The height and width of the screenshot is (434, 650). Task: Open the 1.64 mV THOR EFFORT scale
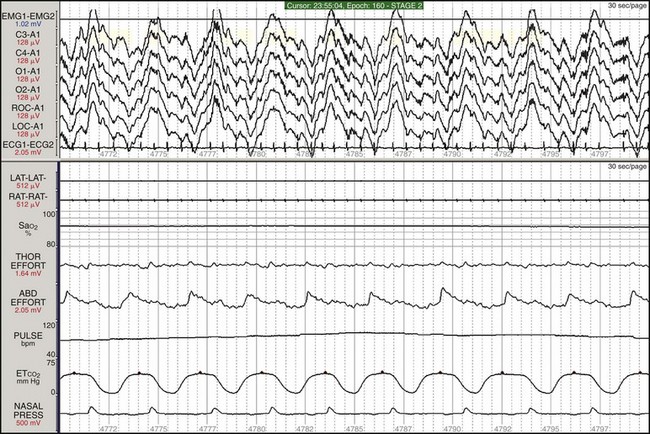22,273
